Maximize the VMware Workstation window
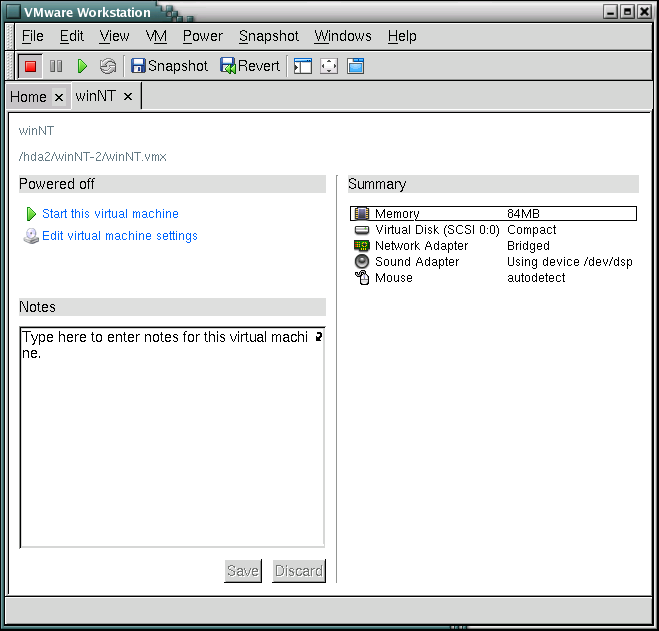659x631 pixels. (x=627, y=11)
